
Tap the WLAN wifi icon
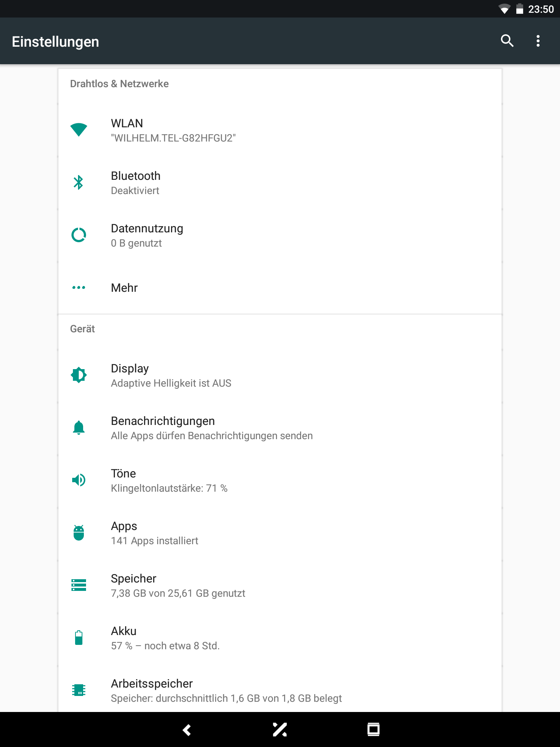[x=79, y=130]
